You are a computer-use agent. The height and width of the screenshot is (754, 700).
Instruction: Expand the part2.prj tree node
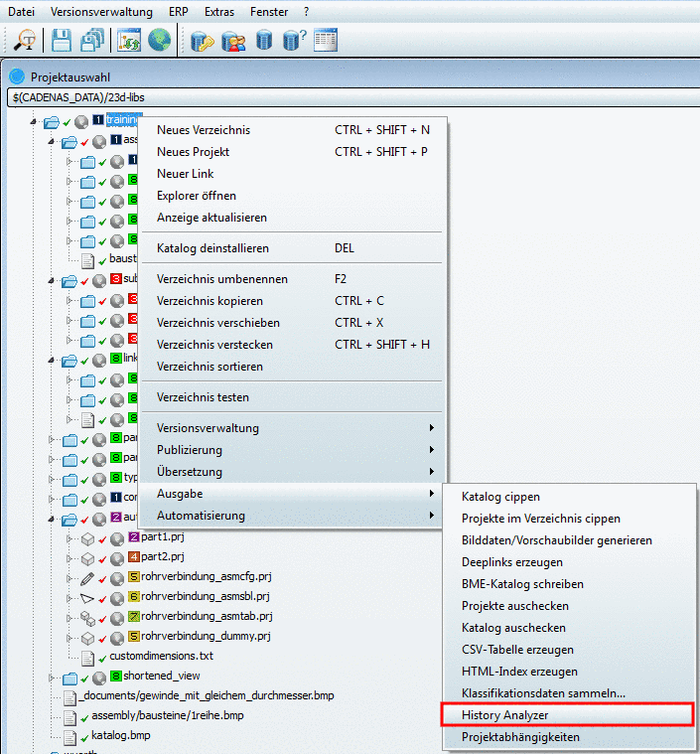click(x=70, y=558)
